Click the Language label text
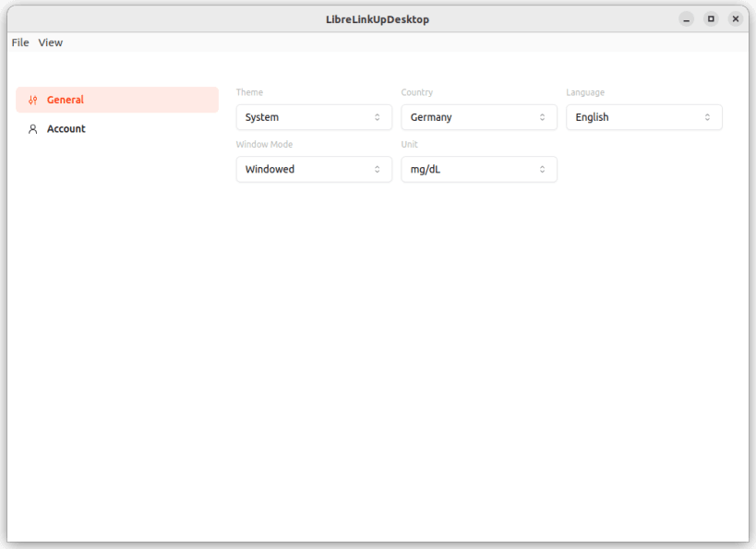Screen dimensions: 756x549 (585, 92)
